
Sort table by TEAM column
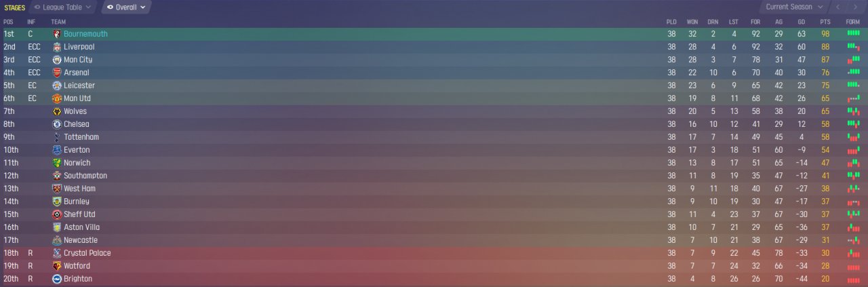58,22
